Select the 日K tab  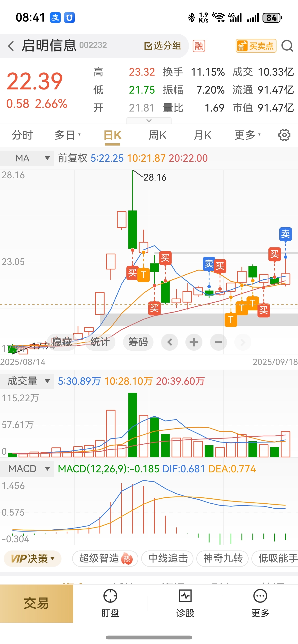click(x=112, y=135)
